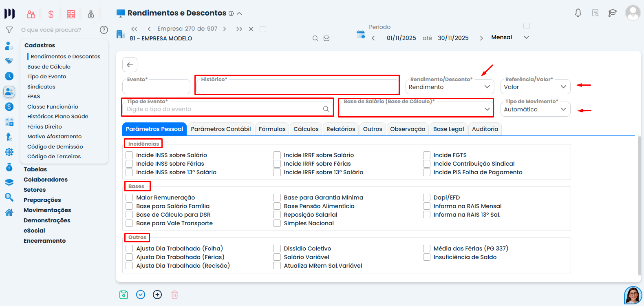Click the company search magnifier icon

(315, 38)
